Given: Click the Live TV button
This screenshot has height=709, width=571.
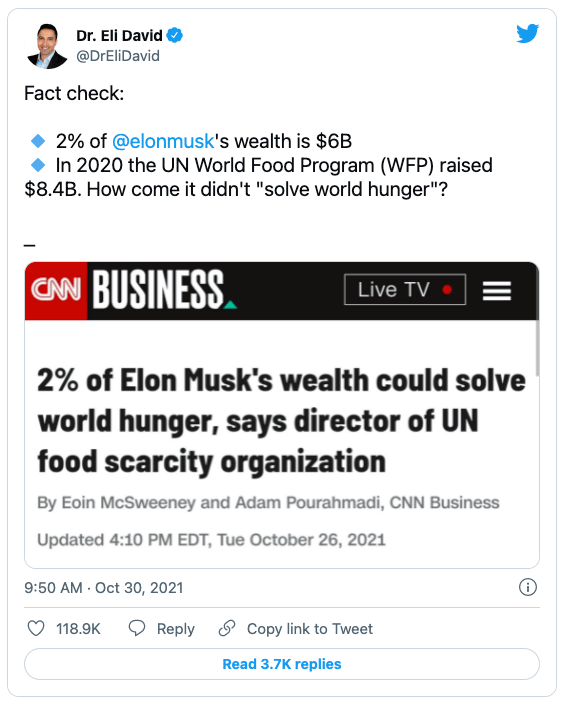Looking at the screenshot, I should [405, 289].
